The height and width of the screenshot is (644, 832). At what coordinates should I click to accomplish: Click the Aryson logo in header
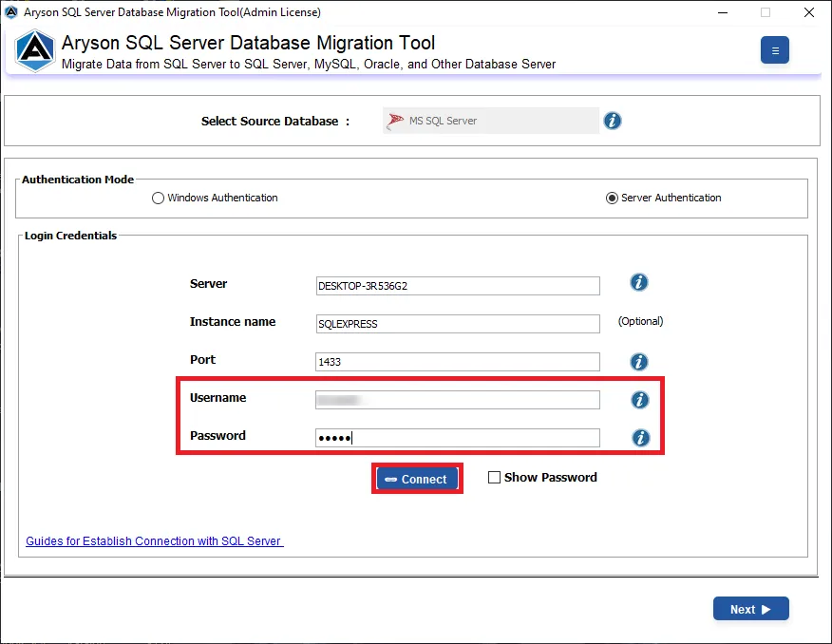click(34, 51)
